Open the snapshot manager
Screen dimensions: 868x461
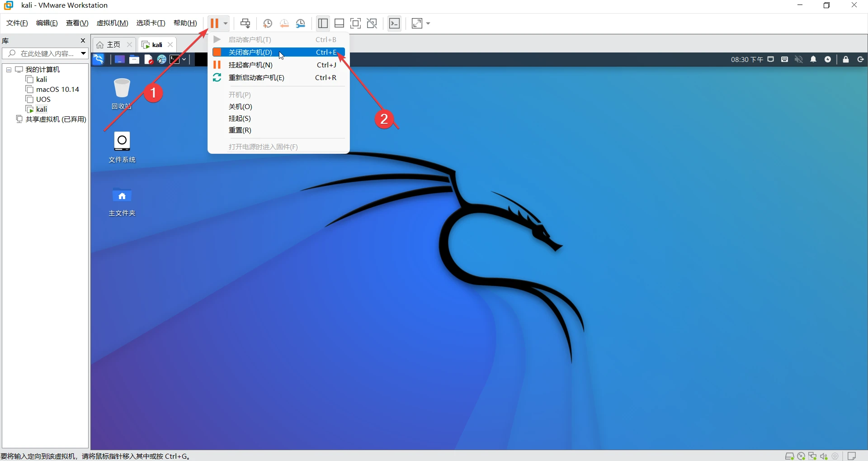pos(301,23)
